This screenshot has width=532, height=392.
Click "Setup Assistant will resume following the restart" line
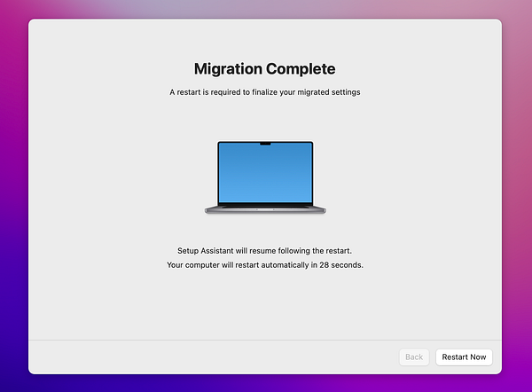tap(264, 251)
